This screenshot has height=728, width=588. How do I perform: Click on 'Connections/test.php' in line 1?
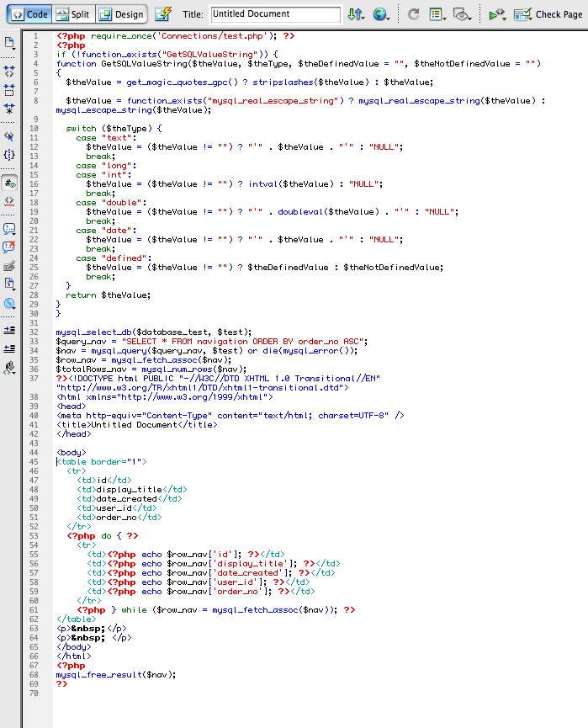[212, 36]
